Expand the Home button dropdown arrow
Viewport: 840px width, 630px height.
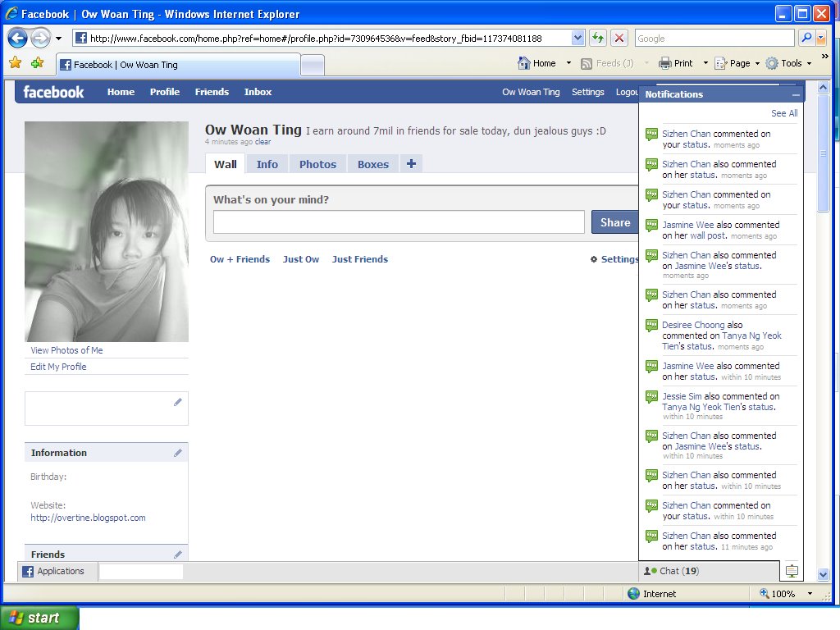568,63
